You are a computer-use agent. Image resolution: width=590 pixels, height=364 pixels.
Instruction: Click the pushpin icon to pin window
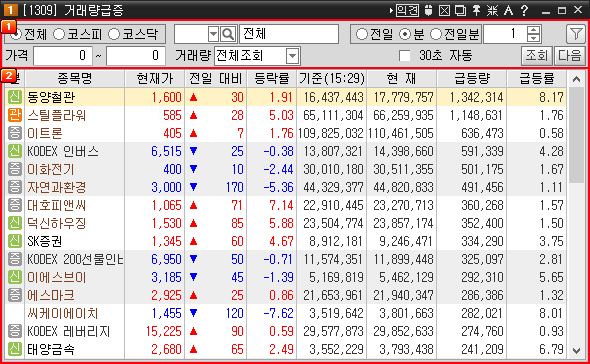pyautogui.click(x=476, y=10)
